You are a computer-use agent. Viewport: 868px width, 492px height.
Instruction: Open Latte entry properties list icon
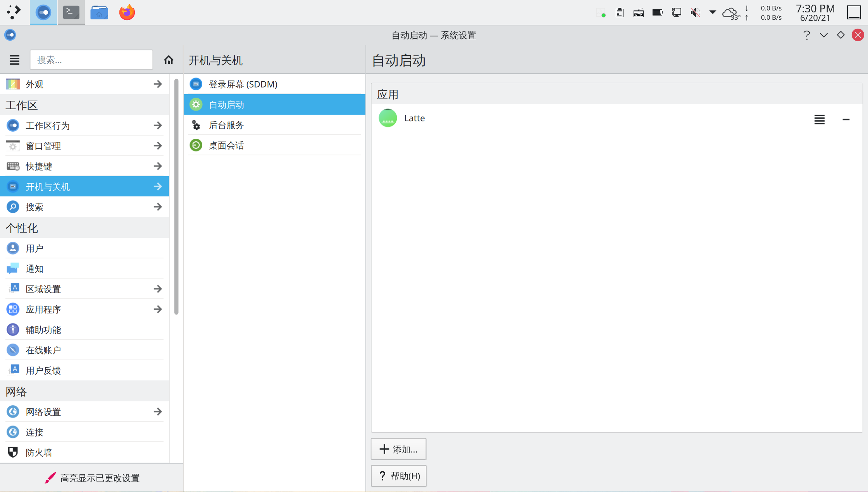pyautogui.click(x=819, y=120)
